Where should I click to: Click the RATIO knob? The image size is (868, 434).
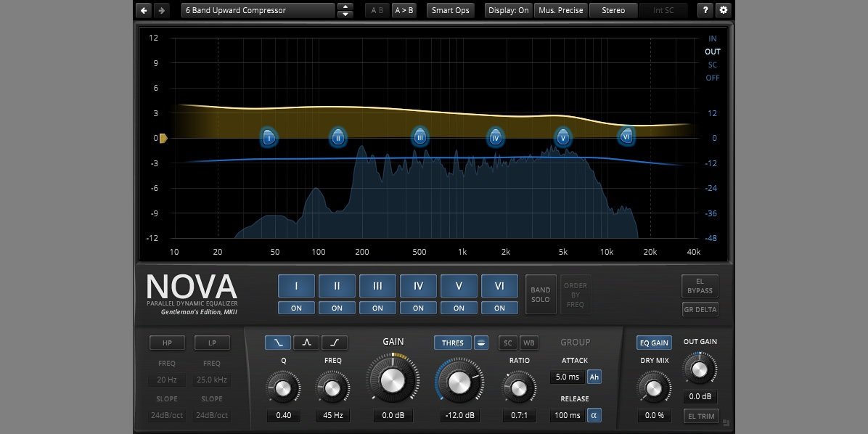point(519,388)
